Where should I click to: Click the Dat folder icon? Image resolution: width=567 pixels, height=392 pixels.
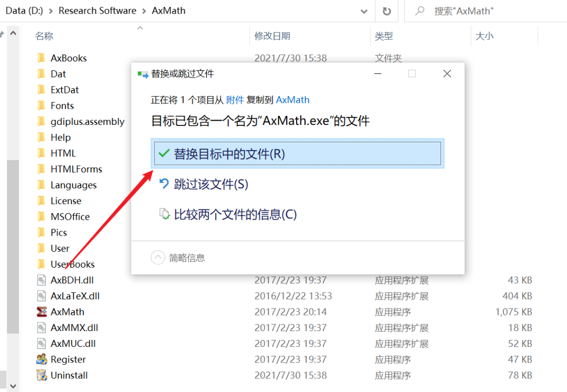pyautogui.click(x=41, y=73)
